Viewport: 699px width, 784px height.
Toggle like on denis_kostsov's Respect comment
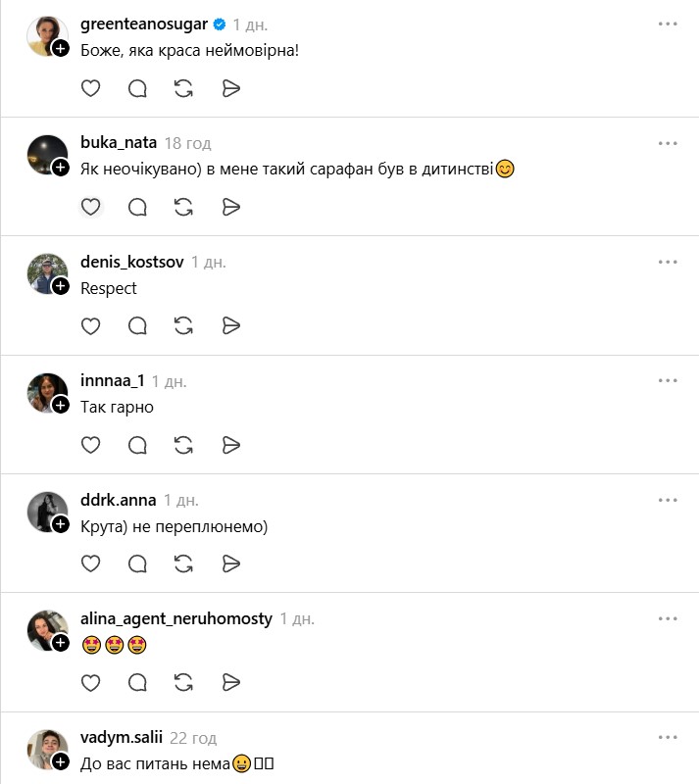[90, 325]
